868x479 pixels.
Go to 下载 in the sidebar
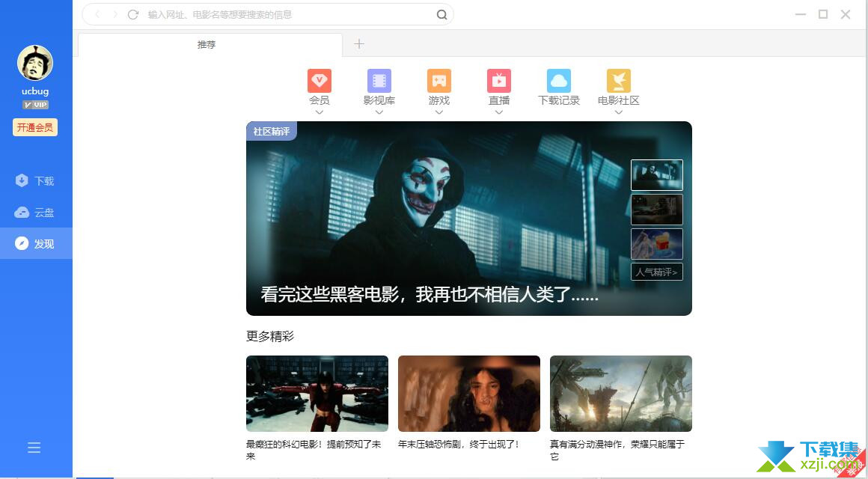[36, 180]
